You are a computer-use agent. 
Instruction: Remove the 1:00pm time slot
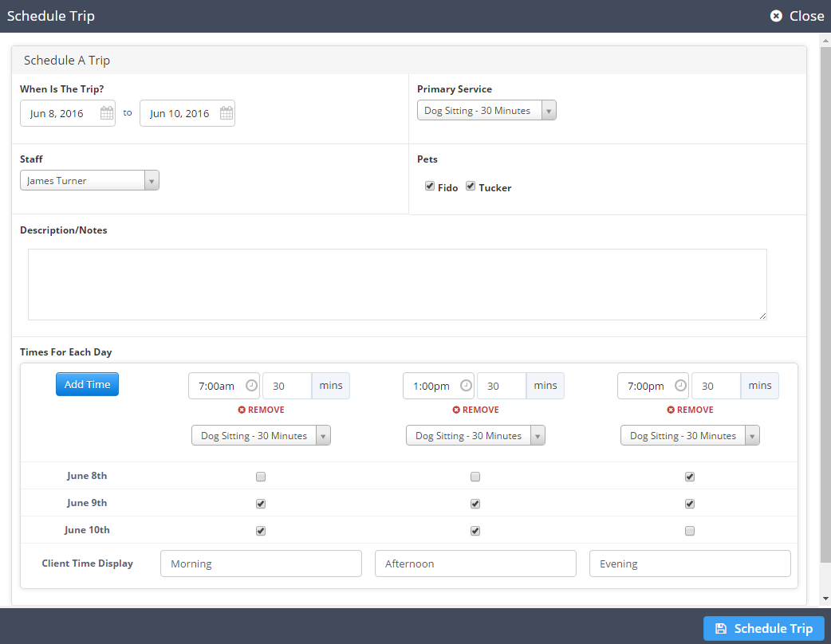(x=476, y=410)
